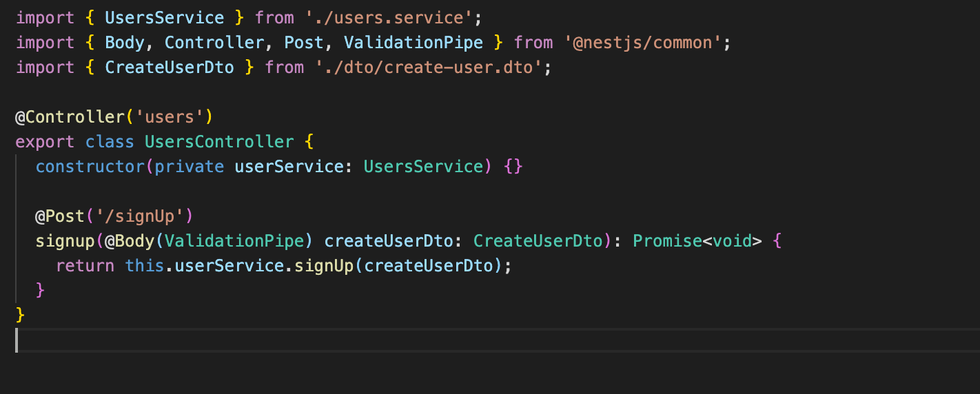The height and width of the screenshot is (394, 980).
Task: Click the this keyword in the return statement
Action: pyautogui.click(x=145, y=265)
